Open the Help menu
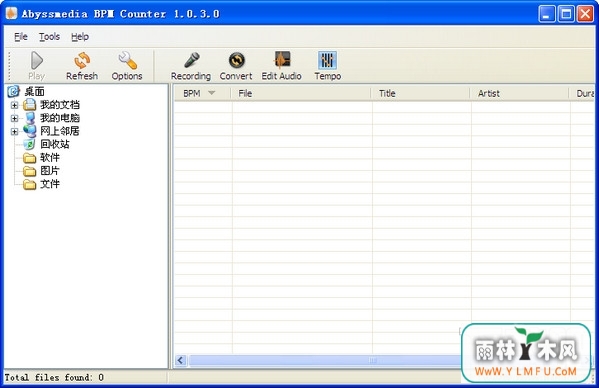 click(x=80, y=37)
